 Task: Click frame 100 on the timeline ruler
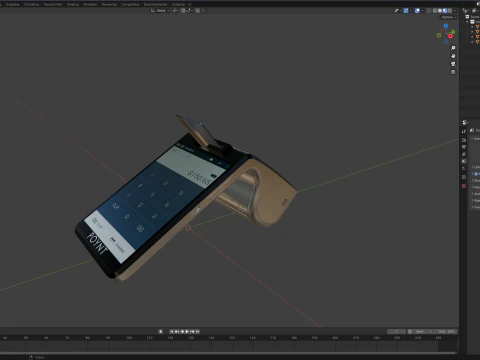tap(129, 338)
